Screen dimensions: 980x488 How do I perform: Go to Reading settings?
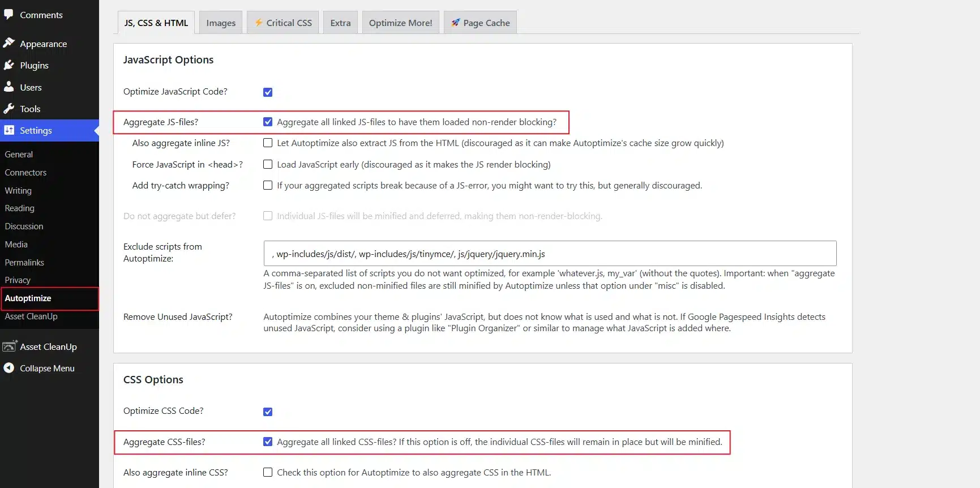click(19, 208)
